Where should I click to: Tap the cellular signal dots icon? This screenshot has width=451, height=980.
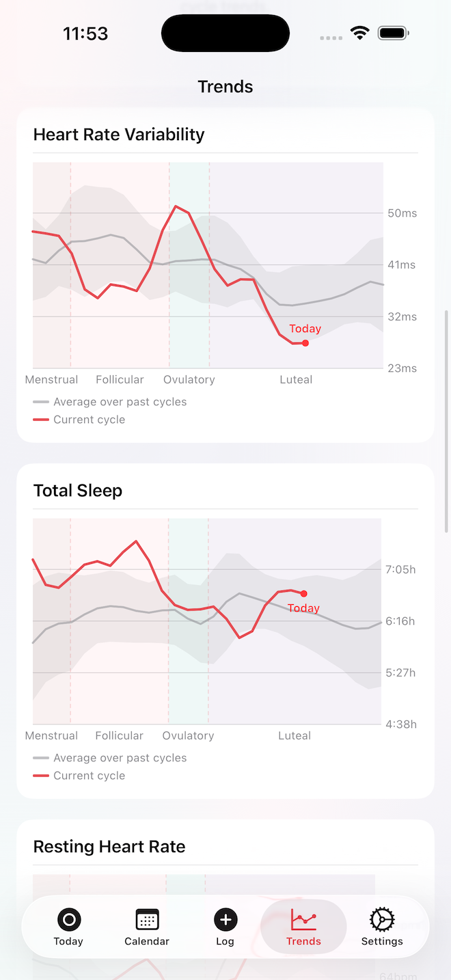pos(331,38)
